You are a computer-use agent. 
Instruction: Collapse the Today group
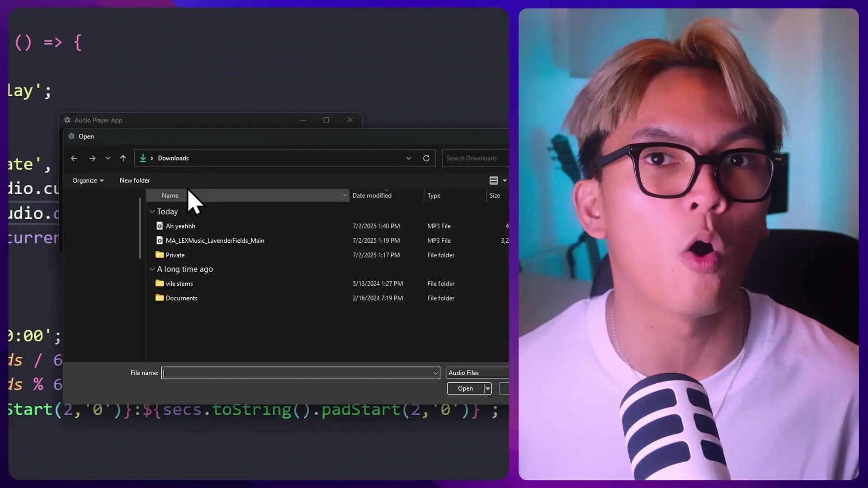[152, 211]
